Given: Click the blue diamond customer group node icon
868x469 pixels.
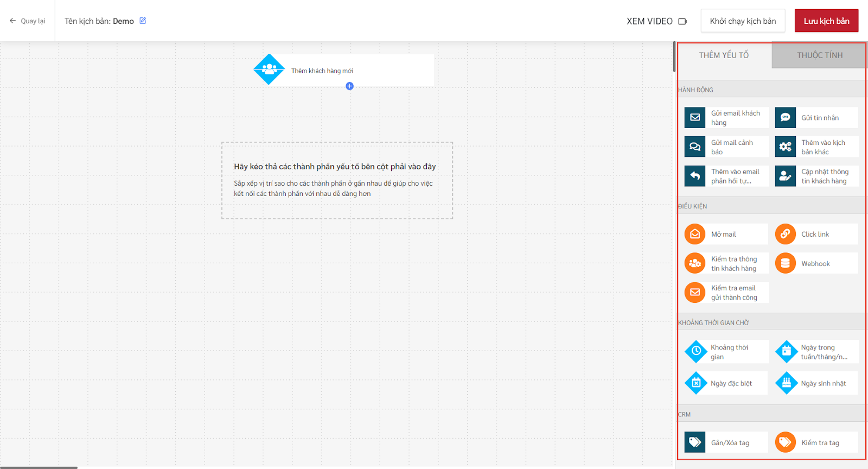Looking at the screenshot, I should point(269,69).
